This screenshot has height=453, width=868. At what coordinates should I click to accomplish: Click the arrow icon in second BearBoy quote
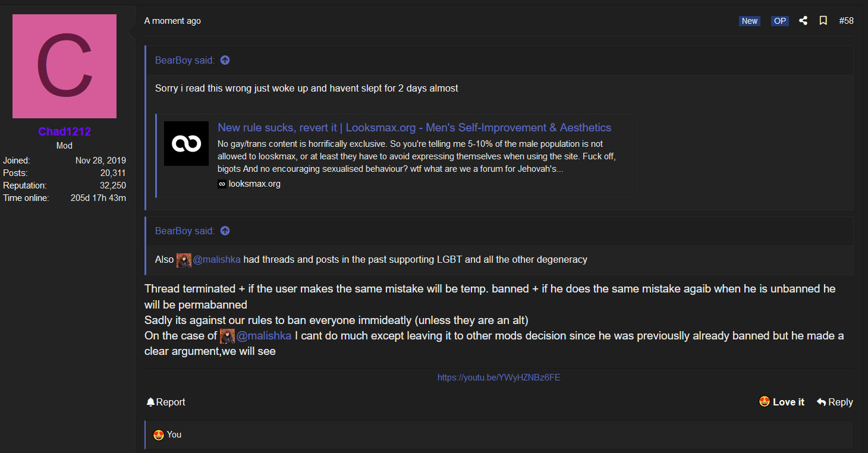[x=225, y=231]
